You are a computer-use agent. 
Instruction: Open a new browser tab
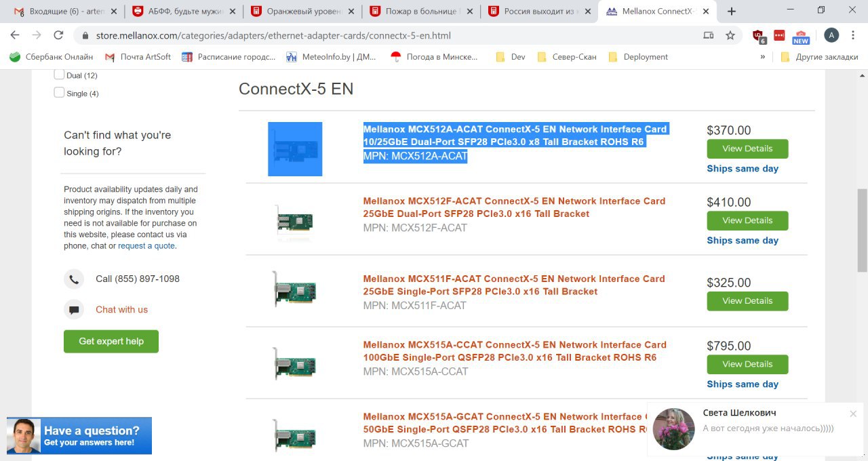click(732, 12)
